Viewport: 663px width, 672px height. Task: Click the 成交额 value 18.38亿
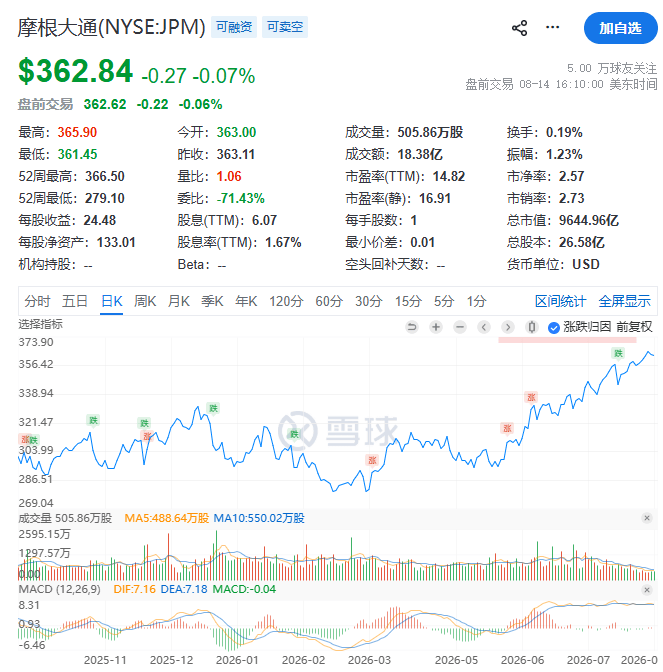[x=420, y=154]
